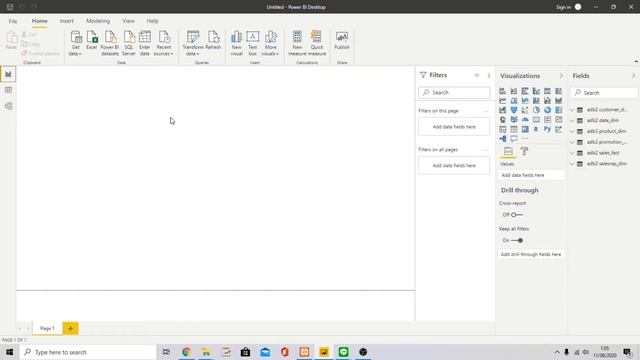Viewport: 640px width, 360px height.
Task: Open the File menu
Action: tap(13, 21)
